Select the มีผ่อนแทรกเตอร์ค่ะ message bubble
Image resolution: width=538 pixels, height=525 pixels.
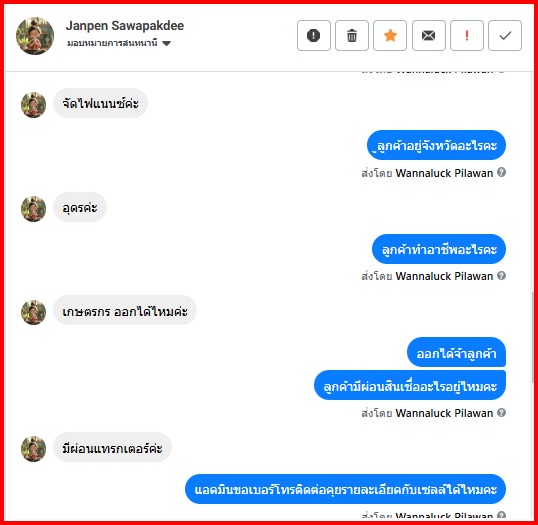112,447
